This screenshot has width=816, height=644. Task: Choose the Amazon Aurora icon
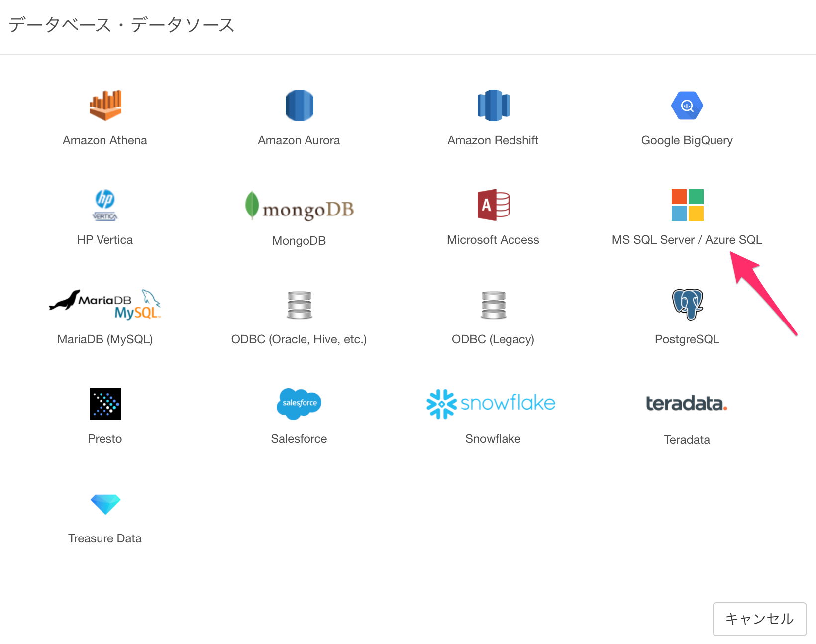pyautogui.click(x=299, y=106)
